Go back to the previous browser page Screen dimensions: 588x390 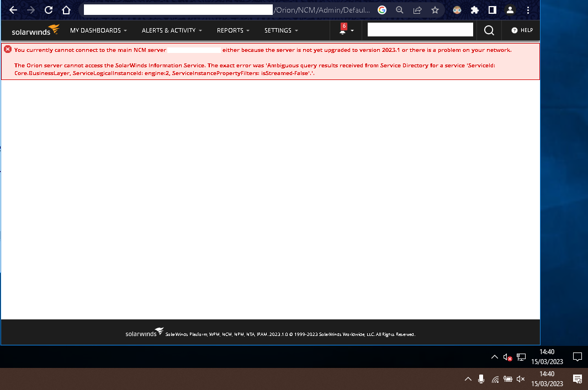(13, 10)
